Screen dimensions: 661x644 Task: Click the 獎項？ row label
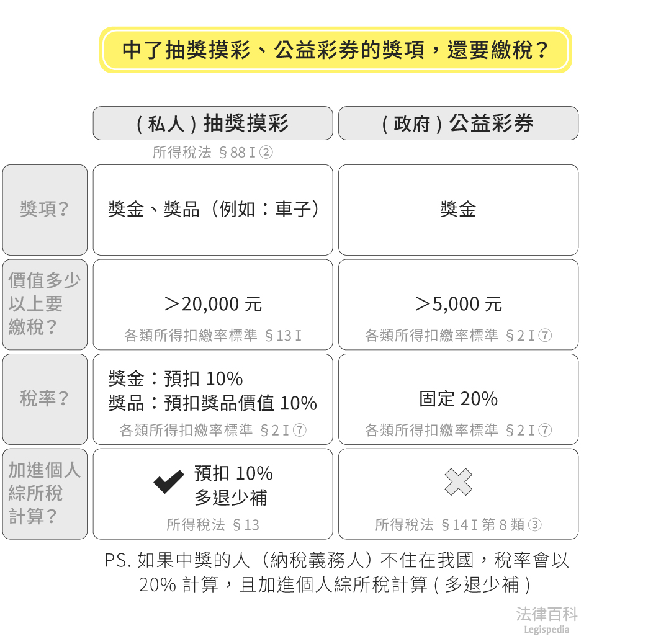tap(45, 210)
